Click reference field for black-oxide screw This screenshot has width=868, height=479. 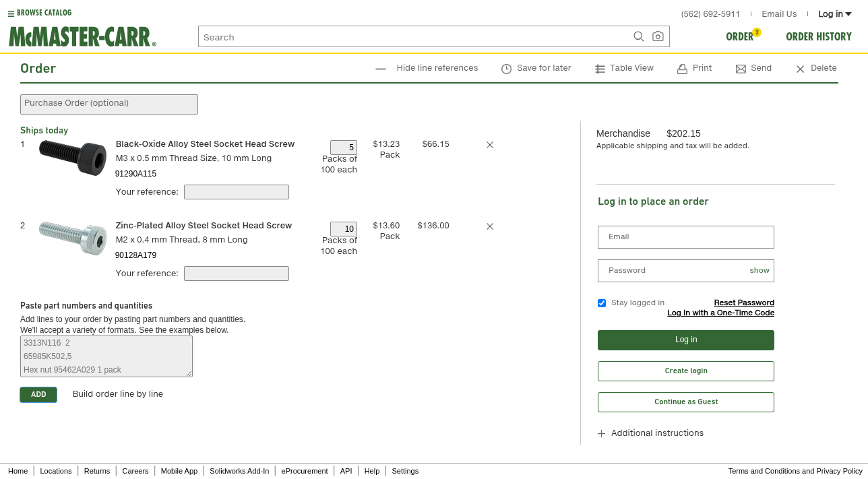237,192
